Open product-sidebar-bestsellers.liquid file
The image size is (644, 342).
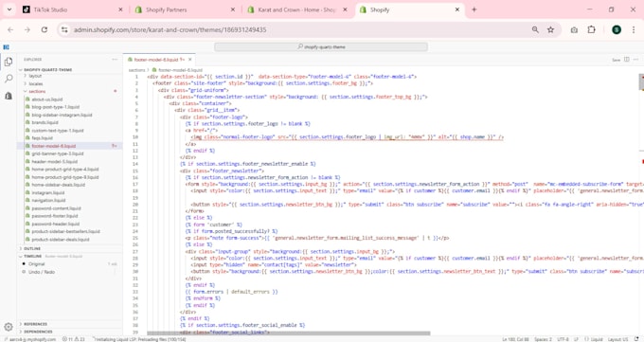[x=65, y=231]
